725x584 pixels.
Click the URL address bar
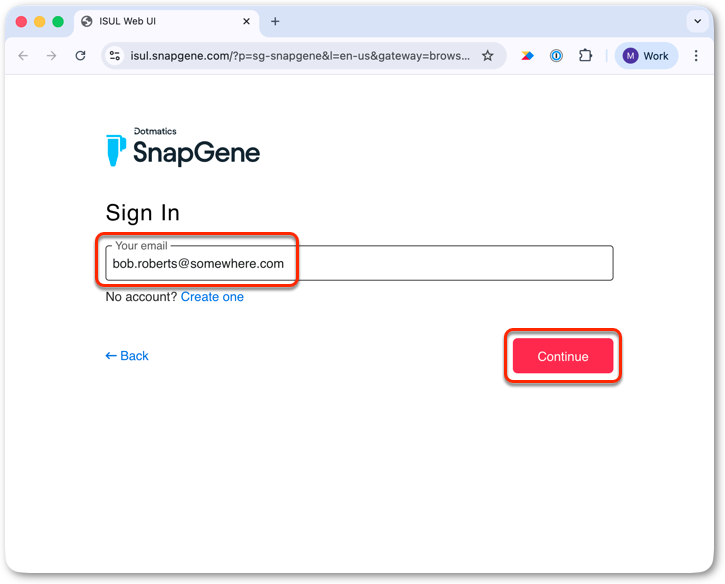click(300, 56)
